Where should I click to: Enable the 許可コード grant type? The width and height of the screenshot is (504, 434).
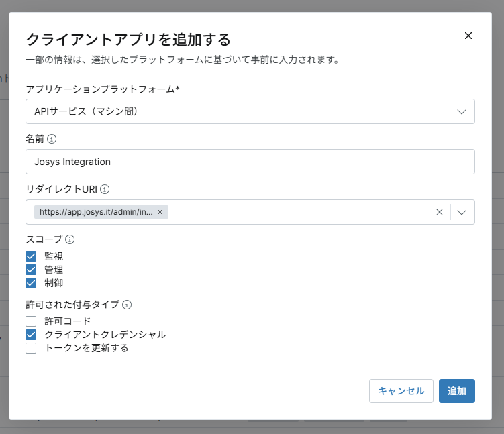(x=31, y=321)
